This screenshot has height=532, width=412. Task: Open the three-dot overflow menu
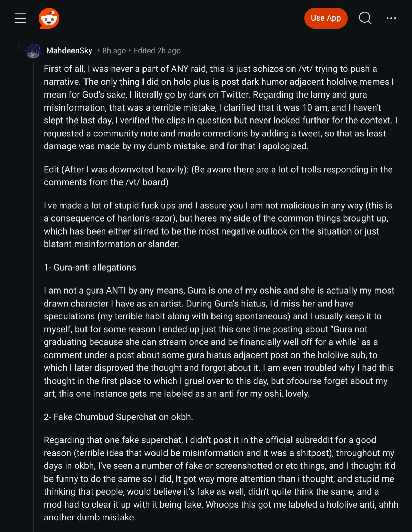coord(391,18)
